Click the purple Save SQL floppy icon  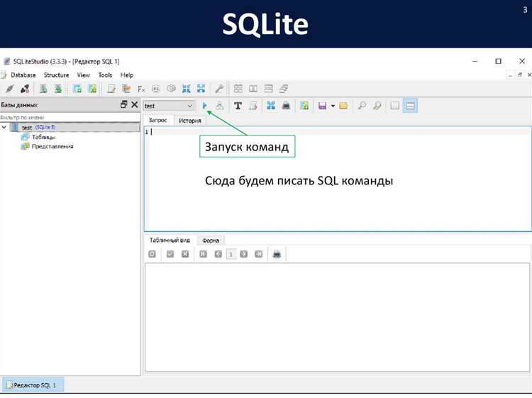point(322,106)
